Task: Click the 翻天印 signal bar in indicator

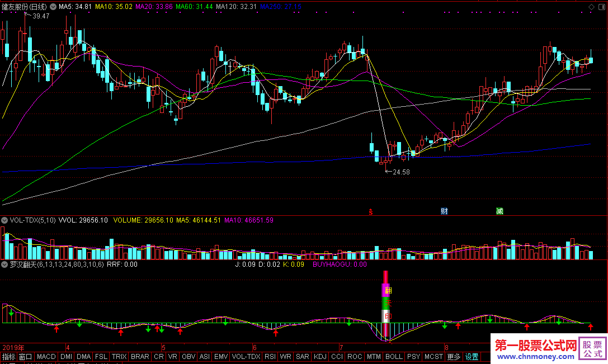Action: point(386,304)
